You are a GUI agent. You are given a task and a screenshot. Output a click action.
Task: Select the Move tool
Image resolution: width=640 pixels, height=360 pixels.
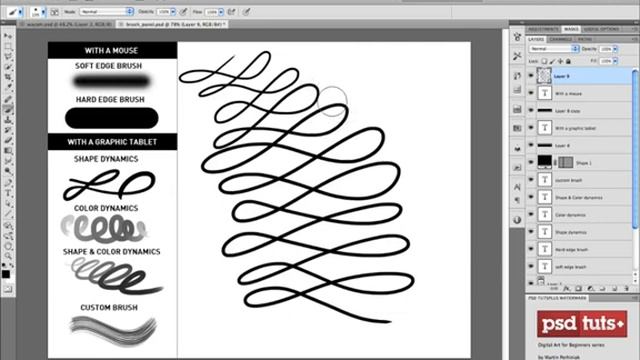tap(8, 36)
